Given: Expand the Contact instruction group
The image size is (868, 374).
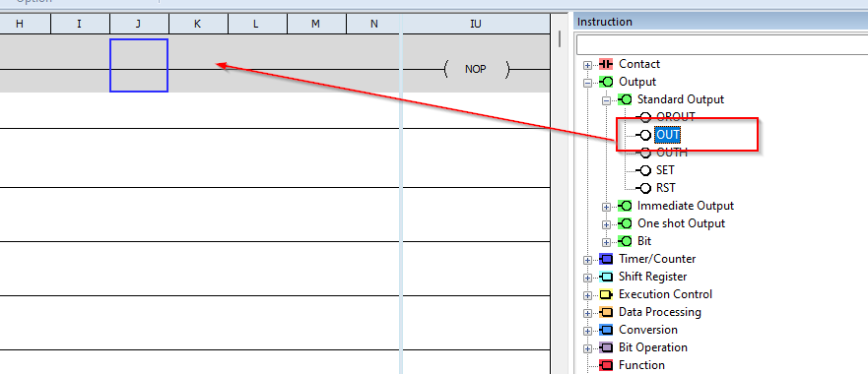Looking at the screenshot, I should click(x=587, y=65).
